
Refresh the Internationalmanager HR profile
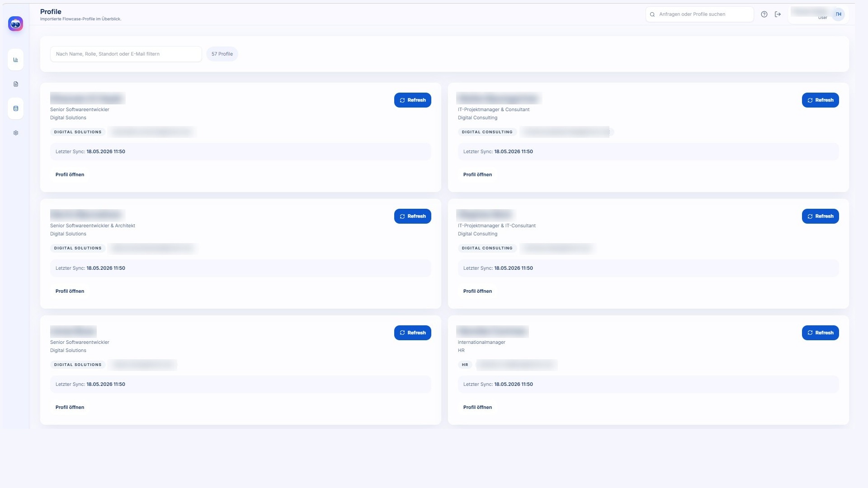pyautogui.click(x=820, y=333)
